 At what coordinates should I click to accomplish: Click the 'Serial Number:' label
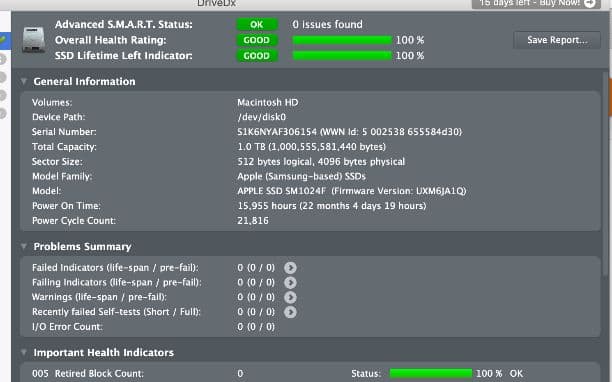point(64,132)
